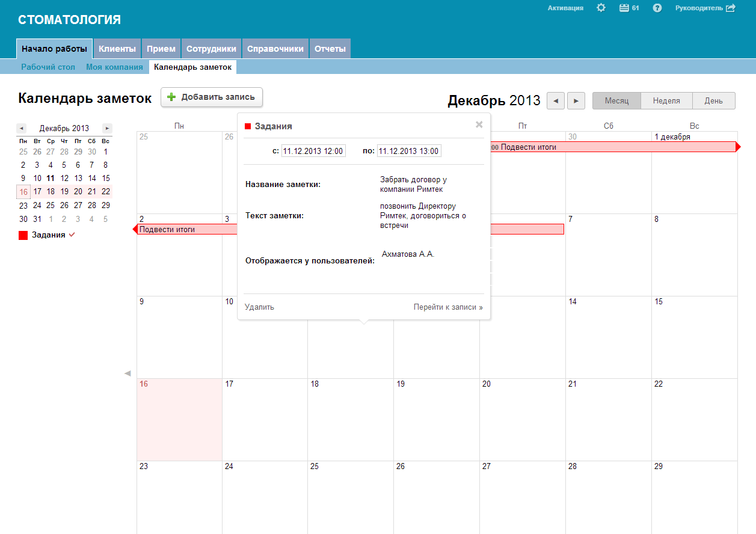Go to next month in main calendar
The height and width of the screenshot is (534, 756).
(576, 101)
